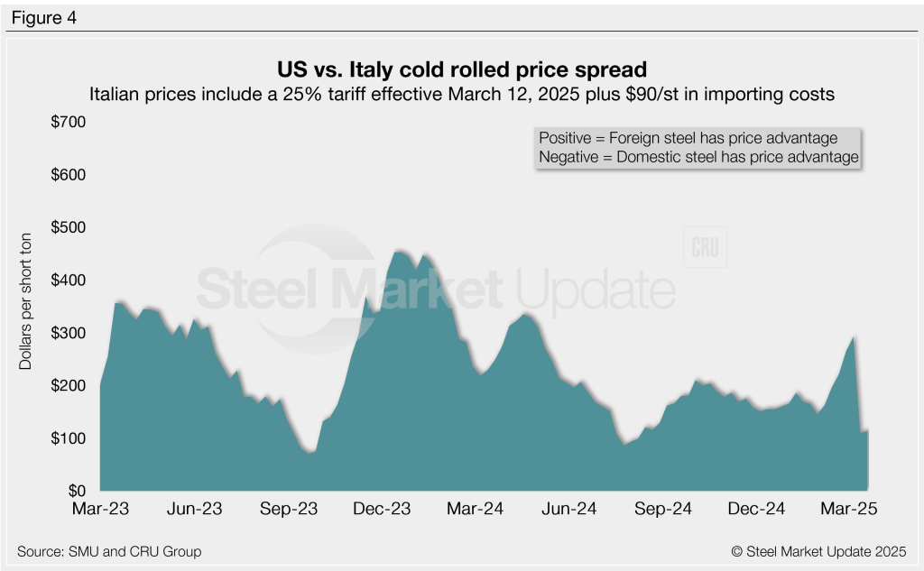924x571 pixels.
Task: Click the positive/negative price advantage legend box
Action: pyautogui.click(x=698, y=148)
